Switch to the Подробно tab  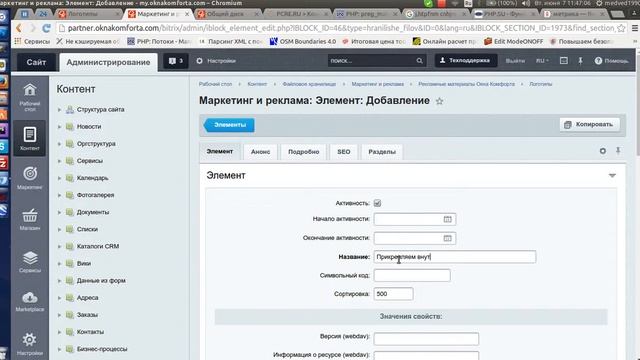click(303, 152)
